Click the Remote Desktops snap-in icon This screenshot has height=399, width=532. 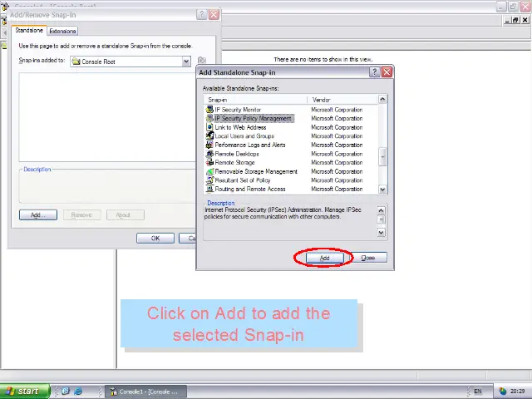209,154
